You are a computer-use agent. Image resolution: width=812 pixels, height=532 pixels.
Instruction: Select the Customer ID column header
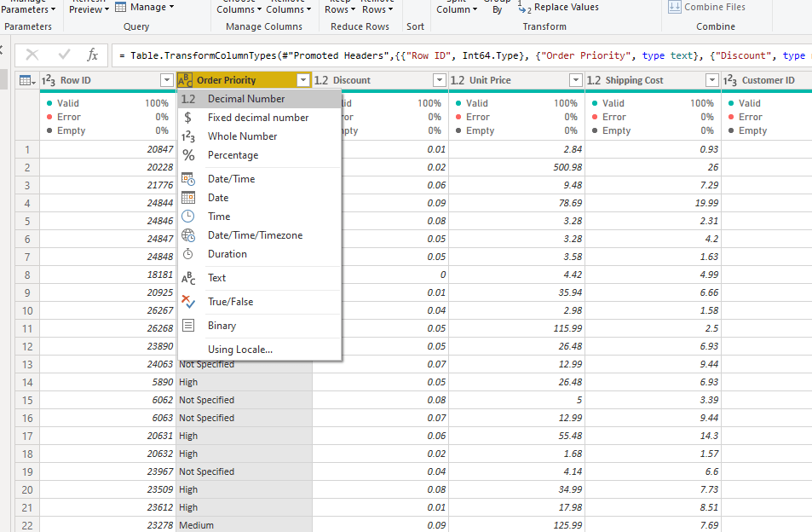click(x=768, y=80)
